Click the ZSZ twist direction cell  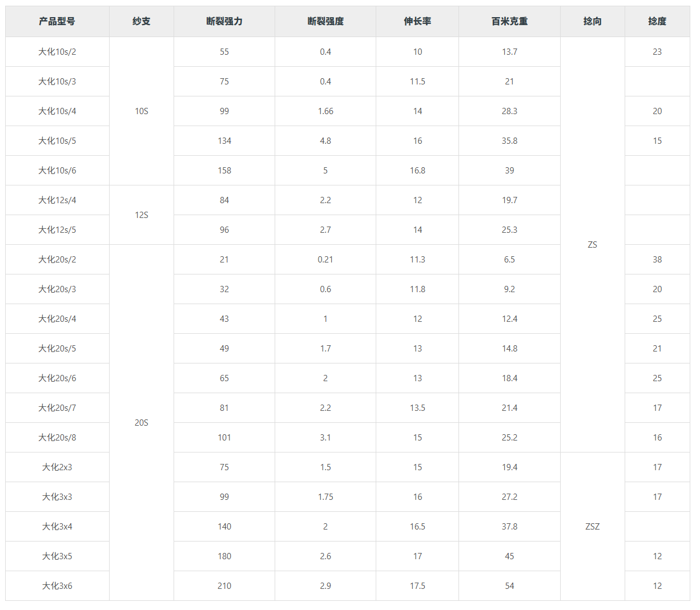[593, 527]
